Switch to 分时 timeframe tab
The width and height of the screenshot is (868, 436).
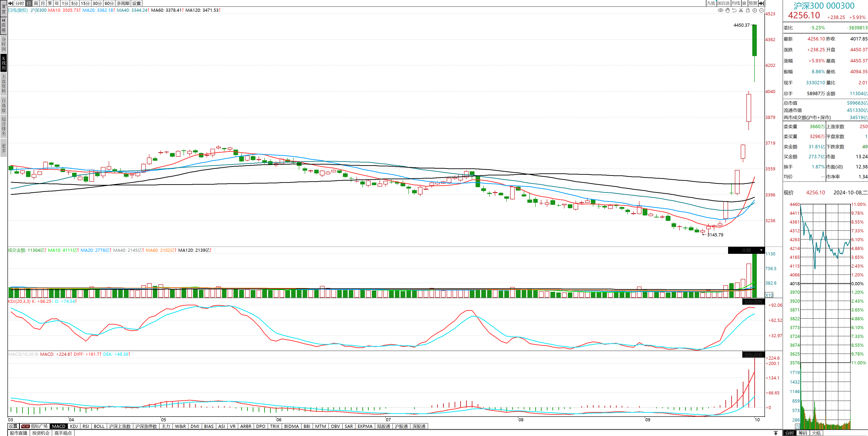(20, 3)
